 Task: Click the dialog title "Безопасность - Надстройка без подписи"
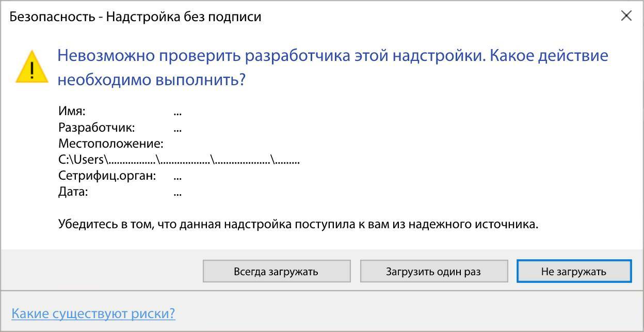click(135, 17)
